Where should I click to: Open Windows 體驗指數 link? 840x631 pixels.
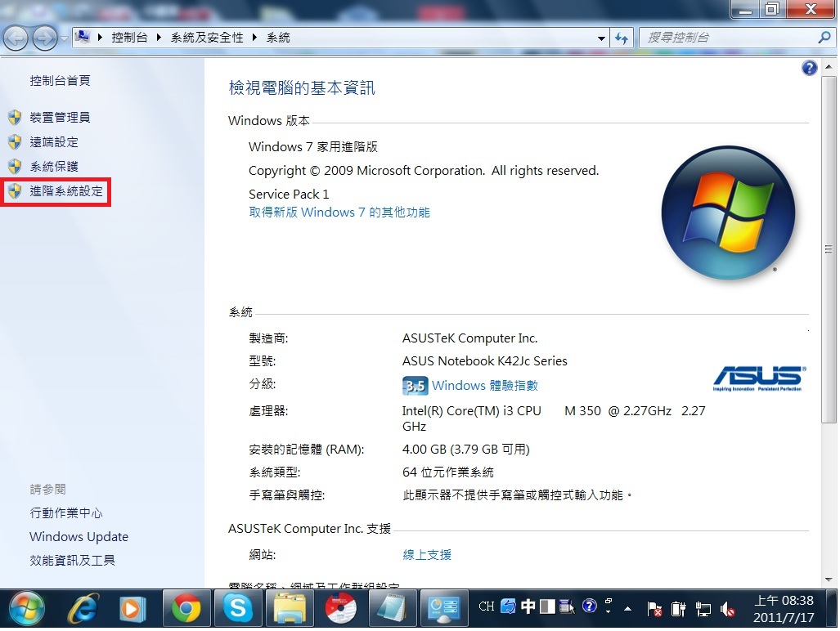click(485, 385)
